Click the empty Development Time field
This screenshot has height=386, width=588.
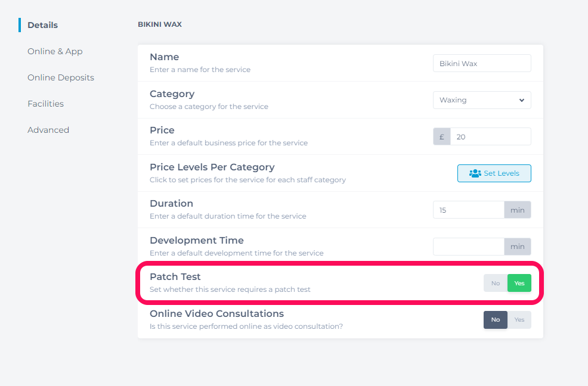469,247
